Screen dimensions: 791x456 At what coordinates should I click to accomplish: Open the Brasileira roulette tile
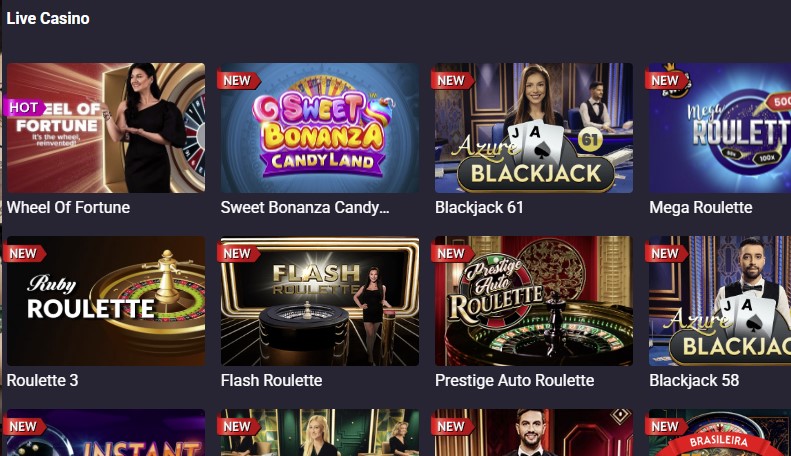[720, 433]
